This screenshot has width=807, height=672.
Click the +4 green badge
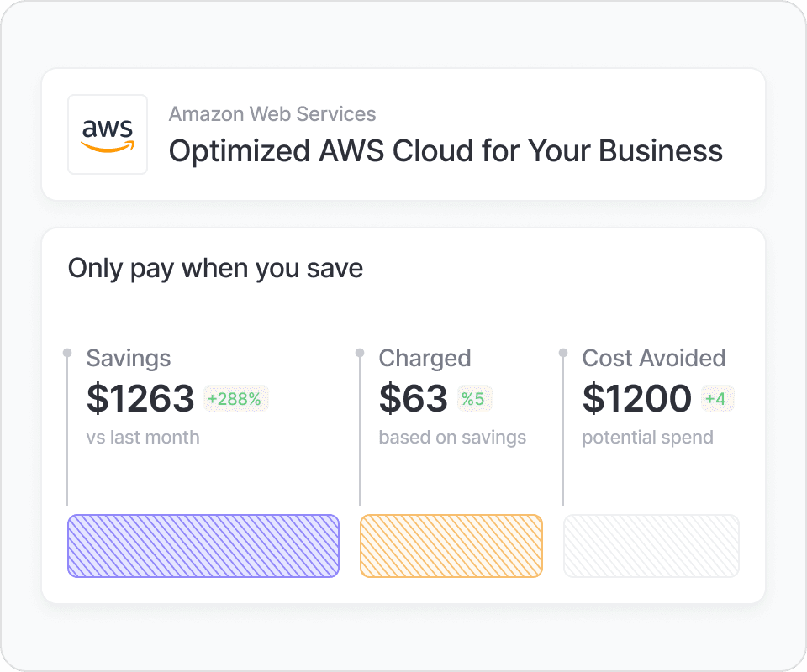pos(715,399)
